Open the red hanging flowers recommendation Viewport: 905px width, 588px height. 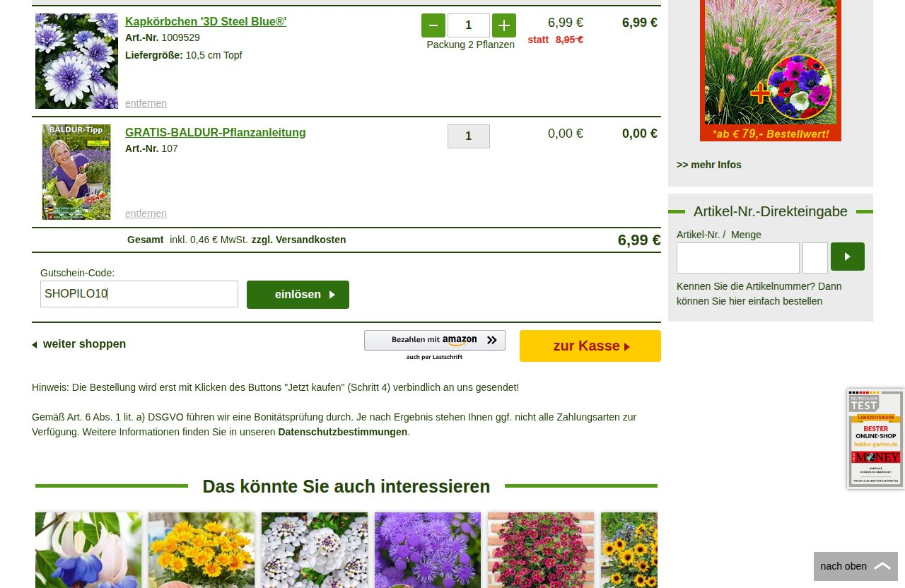pyautogui.click(x=541, y=550)
